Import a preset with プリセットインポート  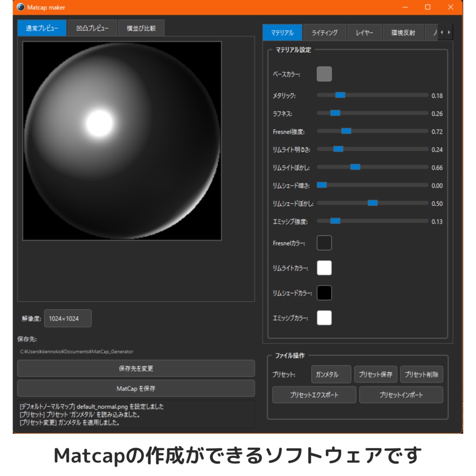(401, 395)
